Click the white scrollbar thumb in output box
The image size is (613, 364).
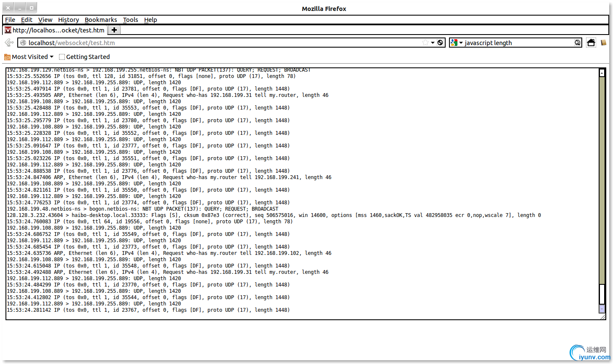coord(602,294)
